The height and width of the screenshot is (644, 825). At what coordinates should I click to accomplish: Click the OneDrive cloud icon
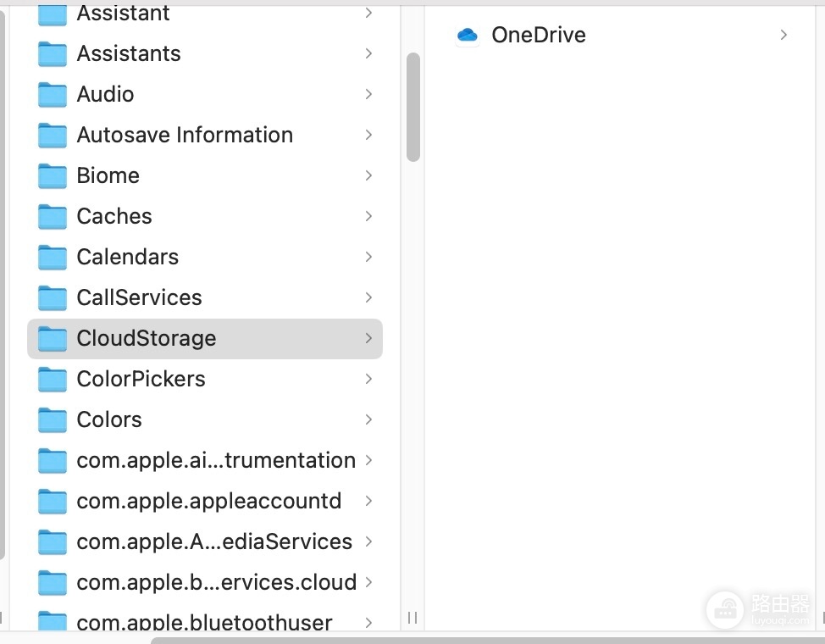(468, 36)
